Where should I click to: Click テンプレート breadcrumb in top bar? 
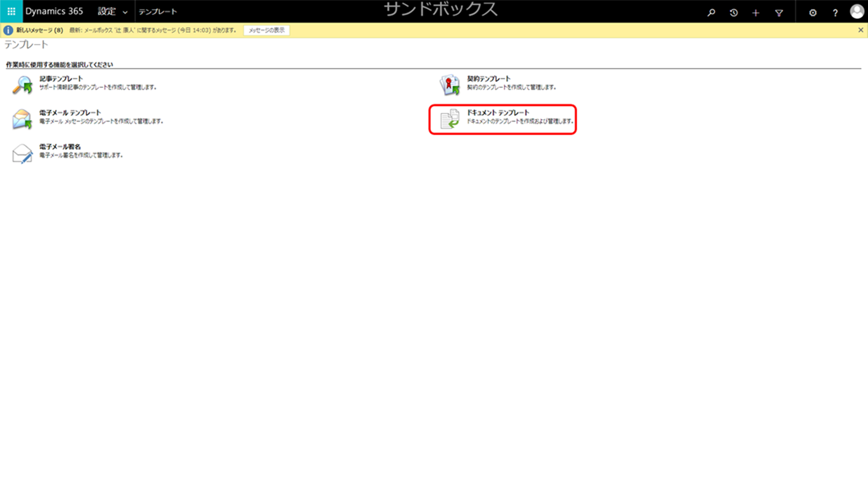coord(158,12)
